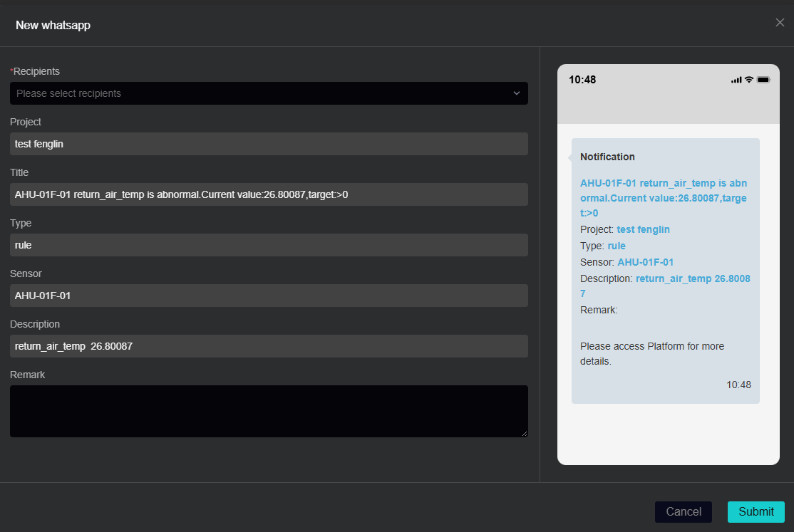Click the phone status bar clock
The height and width of the screenshot is (532, 794).
(582, 80)
